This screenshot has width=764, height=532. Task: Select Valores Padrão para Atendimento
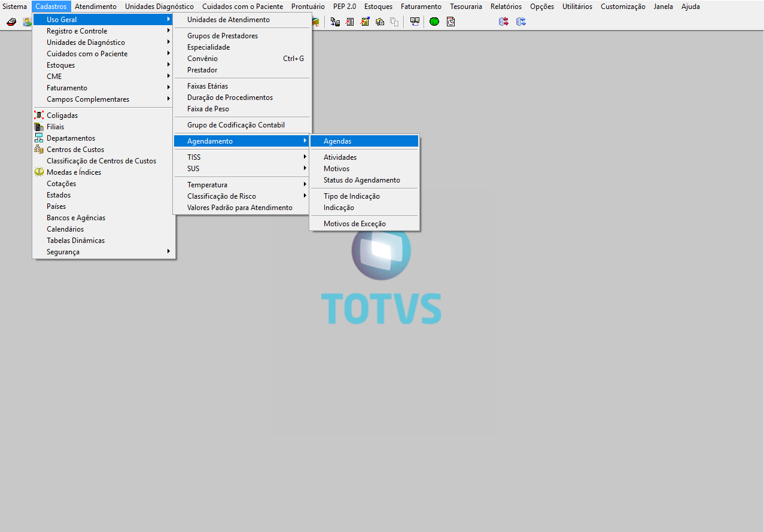pyautogui.click(x=242, y=208)
